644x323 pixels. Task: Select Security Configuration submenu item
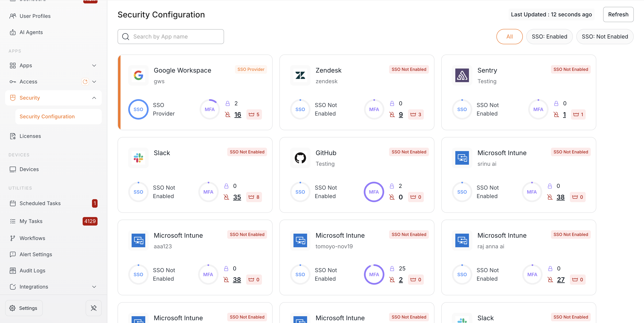(x=59, y=117)
